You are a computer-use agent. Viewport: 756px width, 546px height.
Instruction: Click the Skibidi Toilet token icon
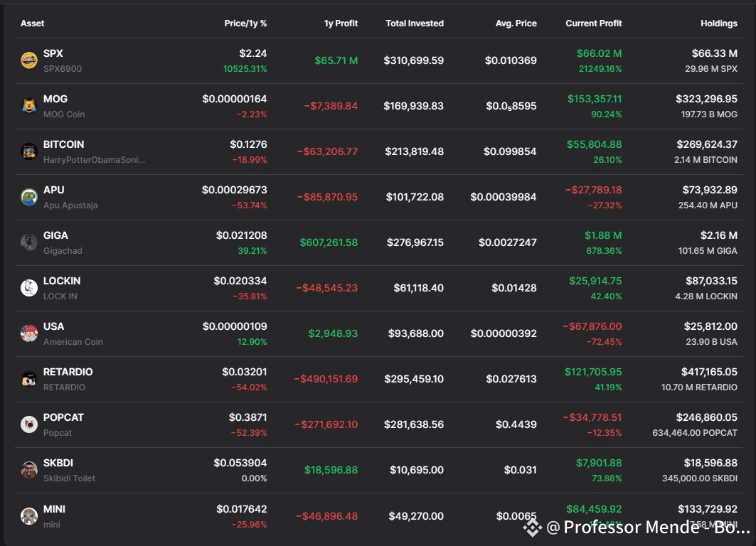click(x=28, y=470)
